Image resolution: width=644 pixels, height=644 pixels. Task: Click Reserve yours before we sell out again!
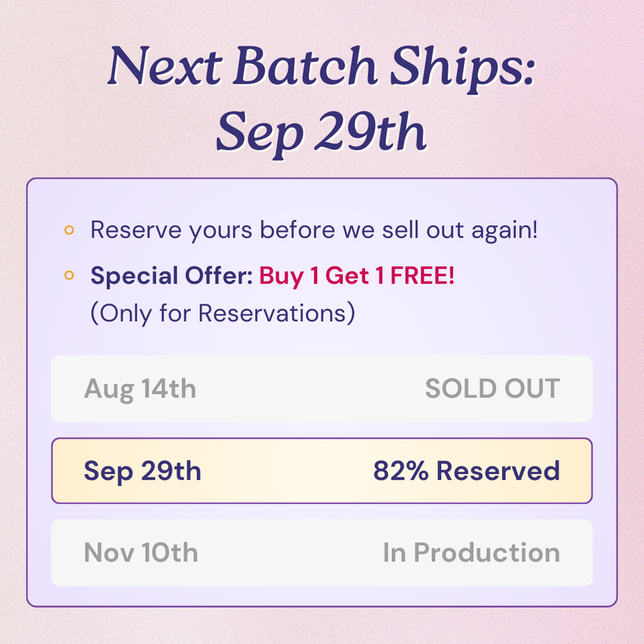[x=314, y=230]
